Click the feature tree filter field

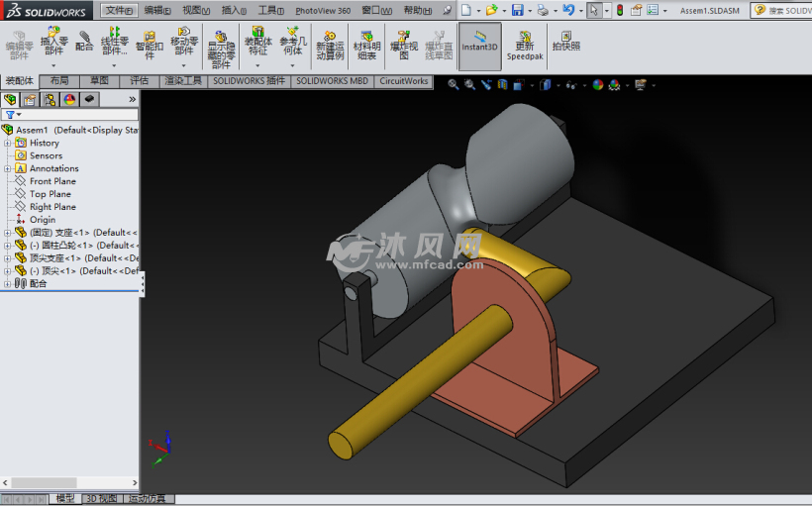click(x=70, y=115)
